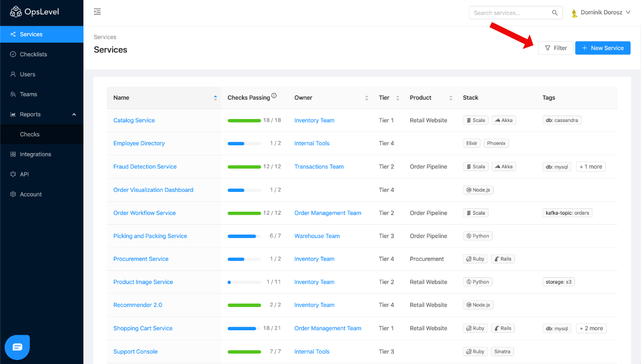
Task: Open Checklists menu item
Action: pyautogui.click(x=42, y=54)
